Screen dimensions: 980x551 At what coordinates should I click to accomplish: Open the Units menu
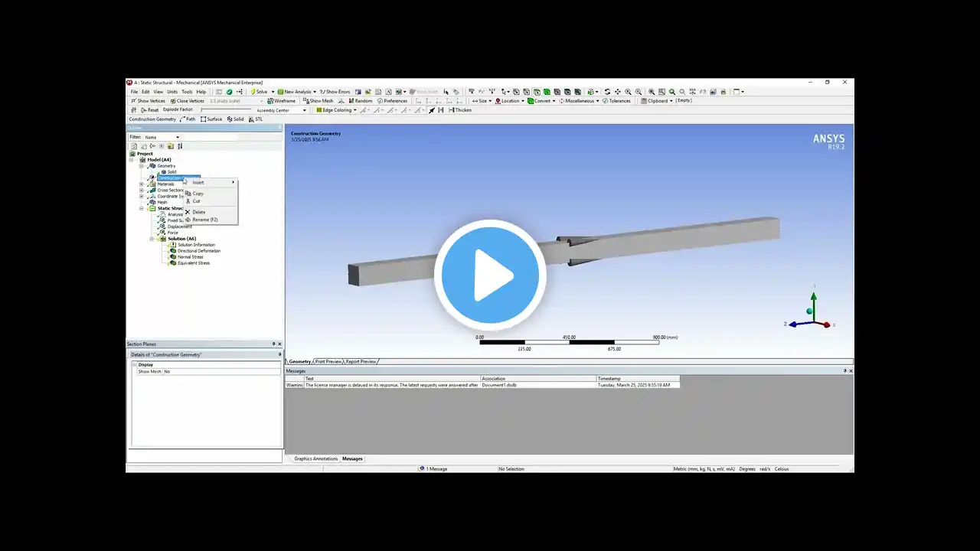(x=172, y=92)
